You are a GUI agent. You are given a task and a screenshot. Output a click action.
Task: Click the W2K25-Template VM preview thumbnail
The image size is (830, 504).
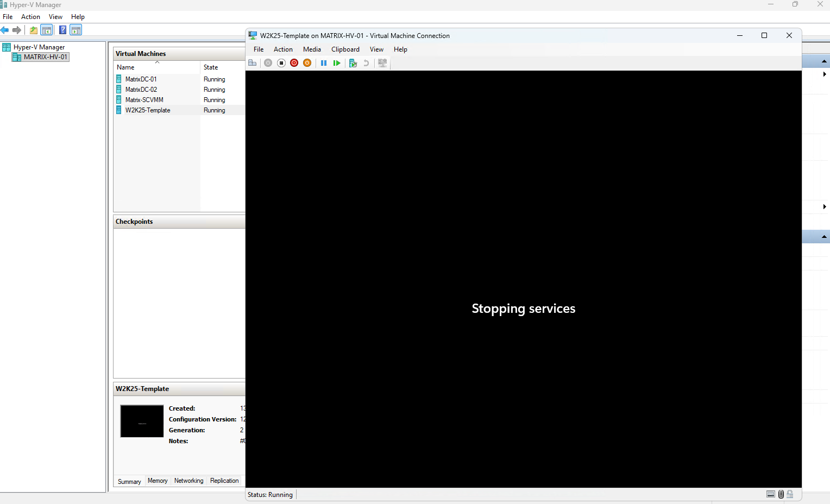[x=142, y=421]
